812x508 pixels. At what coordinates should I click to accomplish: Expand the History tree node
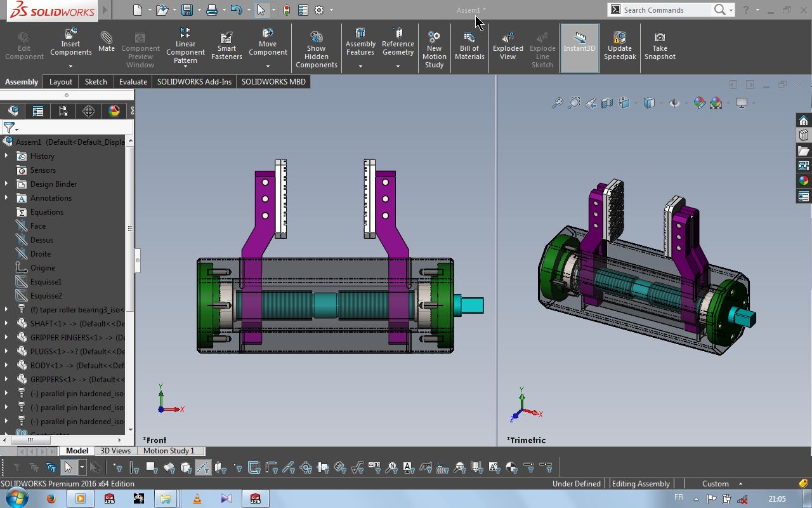pos(6,156)
